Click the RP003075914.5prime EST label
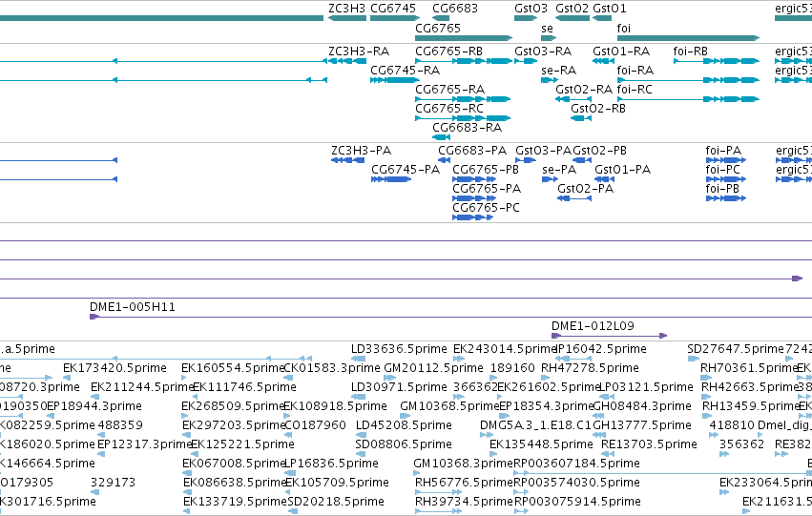This screenshot has height=516, width=812. [x=577, y=502]
